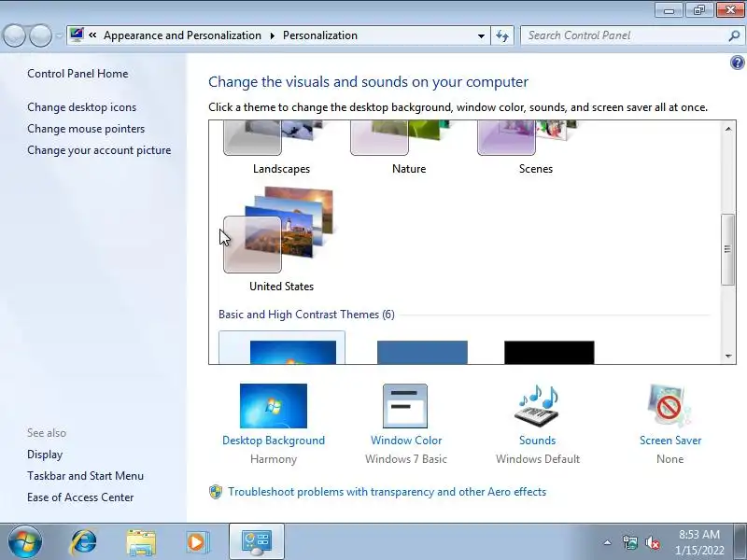This screenshot has height=560, width=747.
Task: Open the Sounds icon with music notes
Action: coord(537,406)
